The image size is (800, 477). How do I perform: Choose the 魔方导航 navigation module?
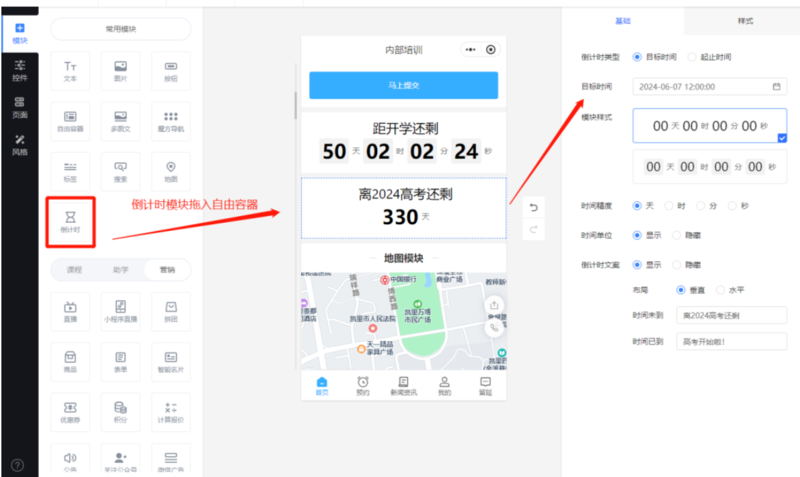pyautogui.click(x=171, y=121)
